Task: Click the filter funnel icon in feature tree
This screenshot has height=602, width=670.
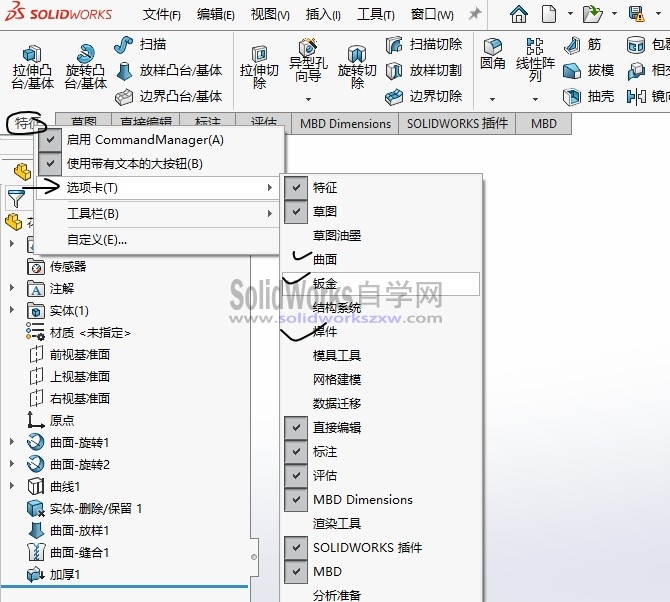Action: 17,199
